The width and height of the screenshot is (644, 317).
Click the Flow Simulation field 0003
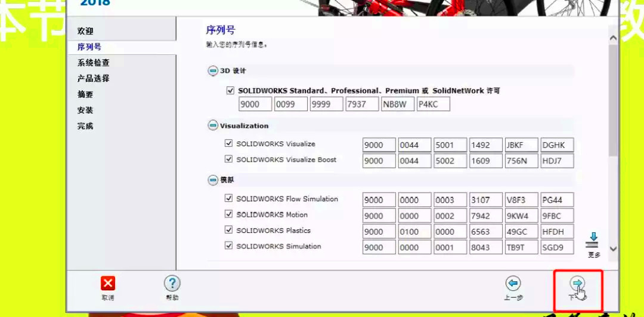coord(451,200)
